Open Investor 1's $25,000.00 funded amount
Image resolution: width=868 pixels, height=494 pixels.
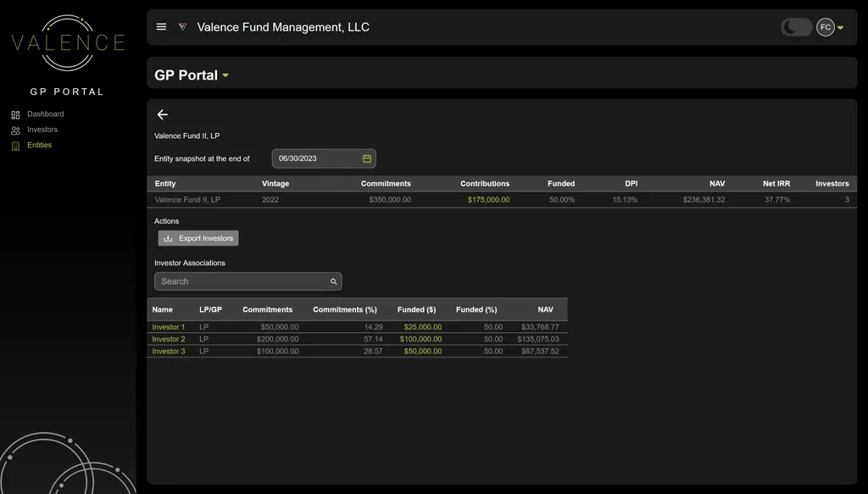(422, 327)
